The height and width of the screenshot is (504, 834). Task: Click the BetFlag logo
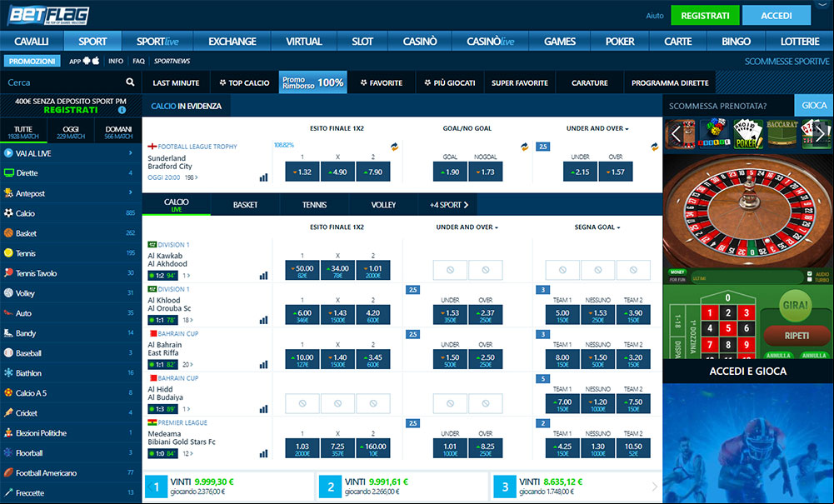coord(47,16)
